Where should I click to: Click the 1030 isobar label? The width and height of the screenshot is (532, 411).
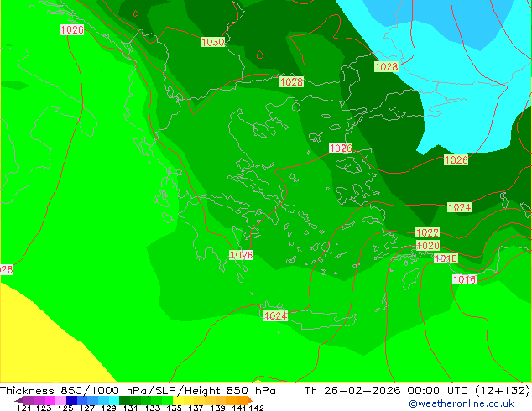(x=213, y=42)
